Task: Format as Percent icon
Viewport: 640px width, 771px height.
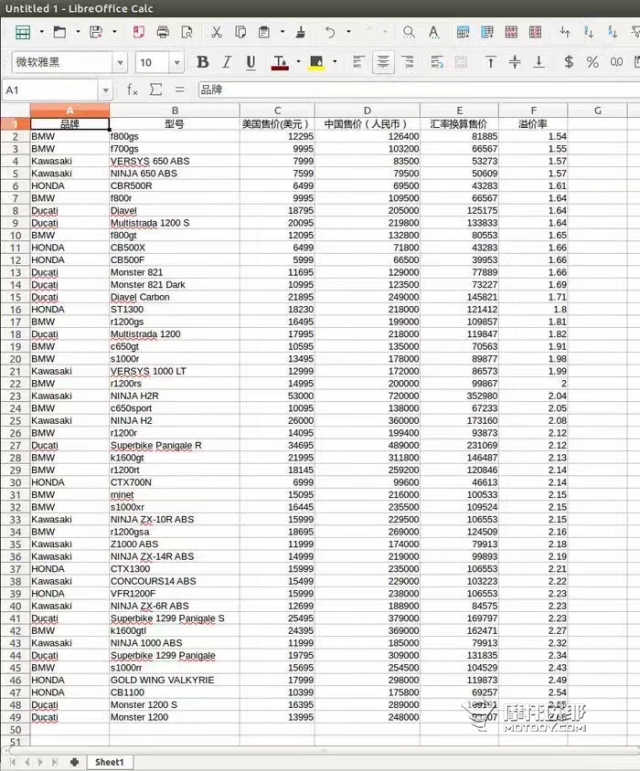Action: pos(592,62)
